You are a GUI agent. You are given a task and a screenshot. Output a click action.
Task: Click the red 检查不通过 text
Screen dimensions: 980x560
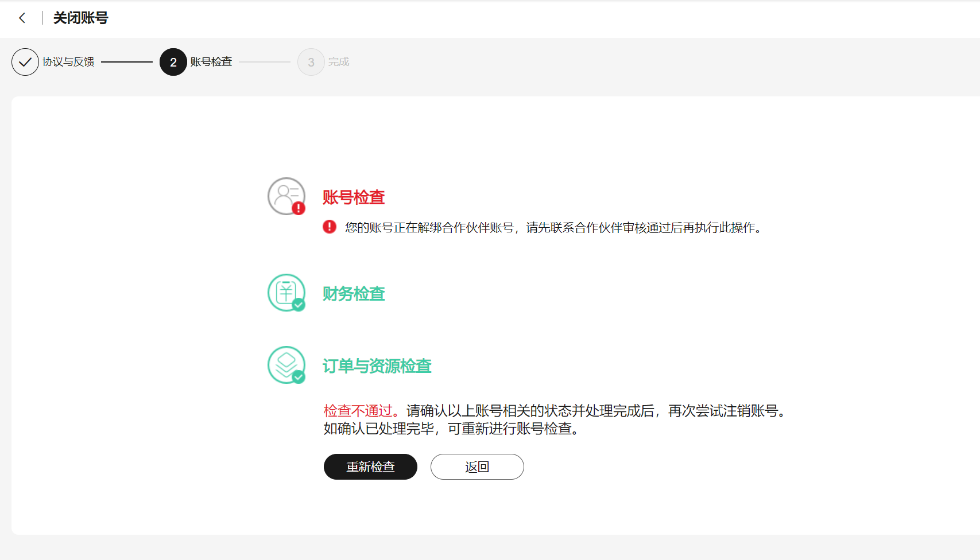(358, 411)
